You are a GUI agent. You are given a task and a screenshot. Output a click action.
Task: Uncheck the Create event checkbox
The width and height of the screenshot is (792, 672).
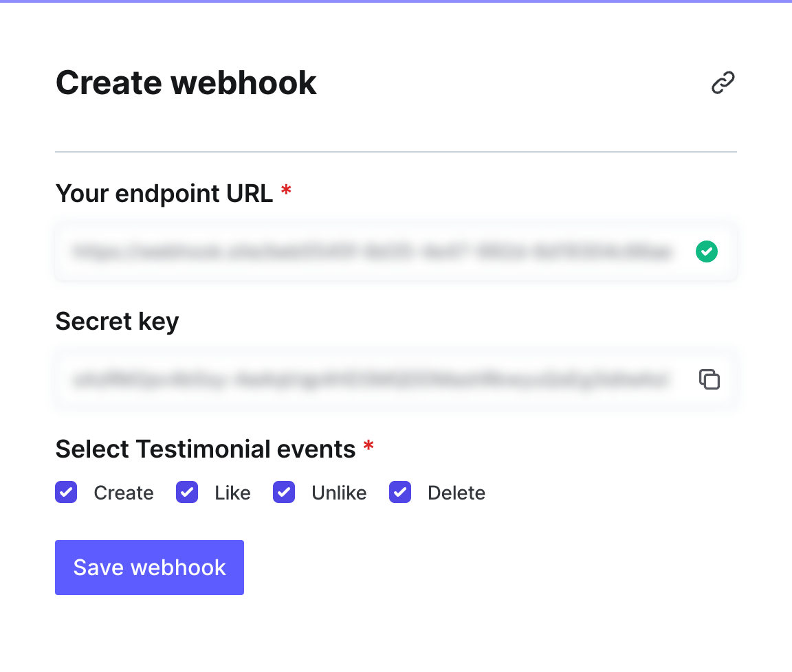click(x=66, y=493)
